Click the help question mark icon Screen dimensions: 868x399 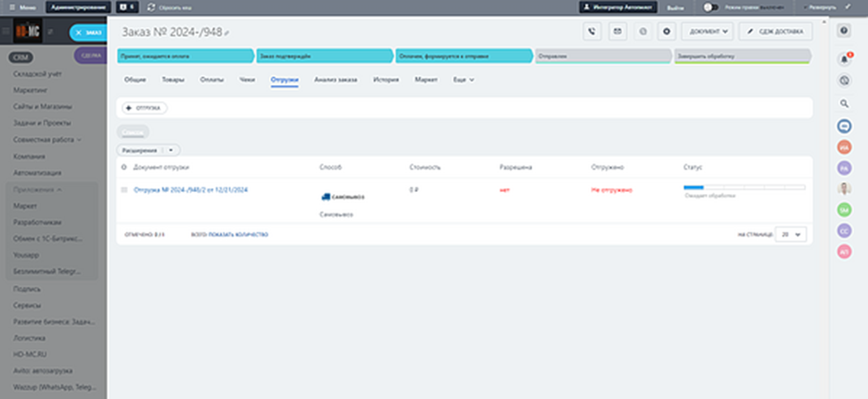pos(844,31)
